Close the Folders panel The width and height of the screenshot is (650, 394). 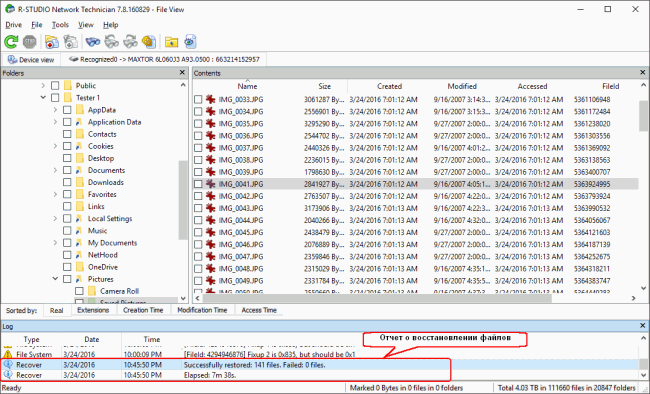coord(182,73)
